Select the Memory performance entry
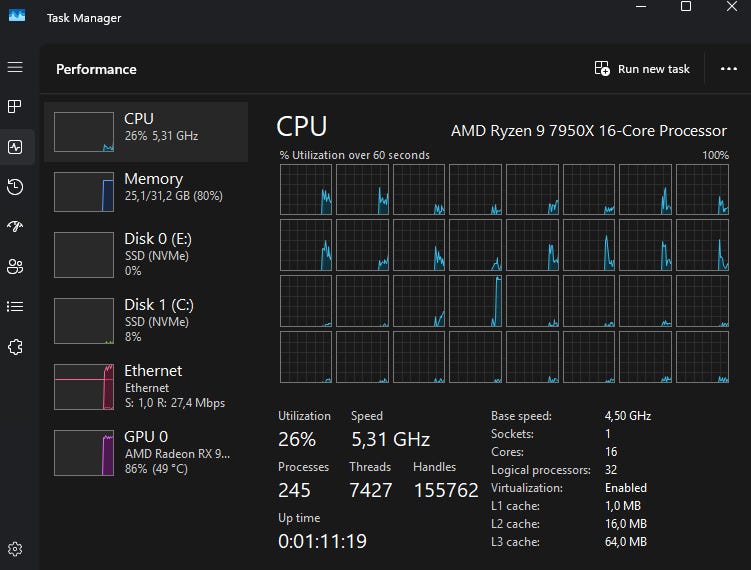This screenshot has width=751, height=570. click(146, 192)
